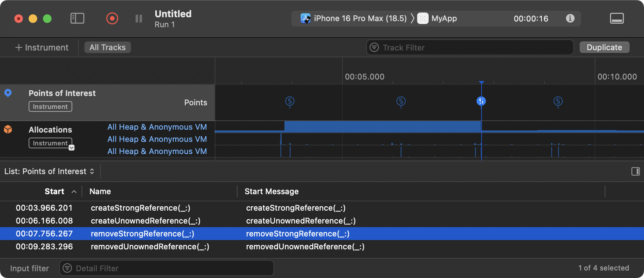Open the run info icon
This screenshot has height=278, width=644.
tap(570, 18)
